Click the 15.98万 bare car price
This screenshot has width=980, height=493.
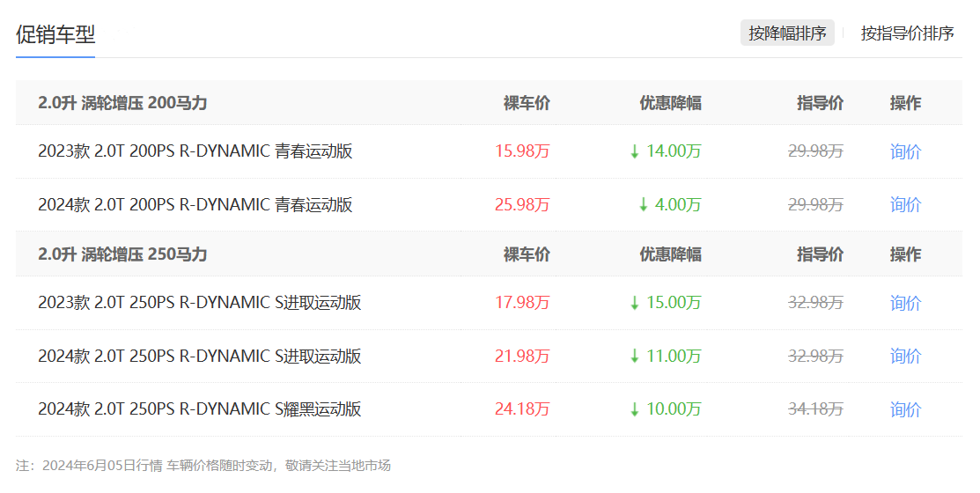point(522,151)
